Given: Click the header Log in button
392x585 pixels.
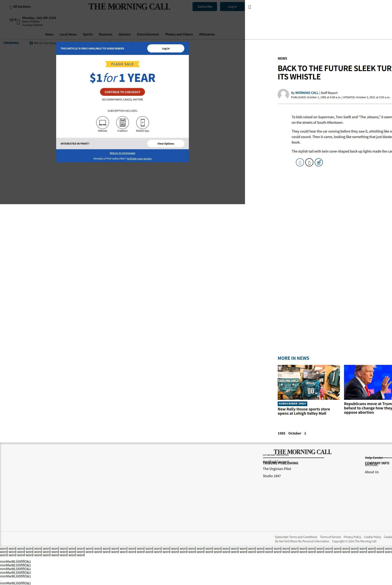Looking at the screenshot, I should 232,7.
